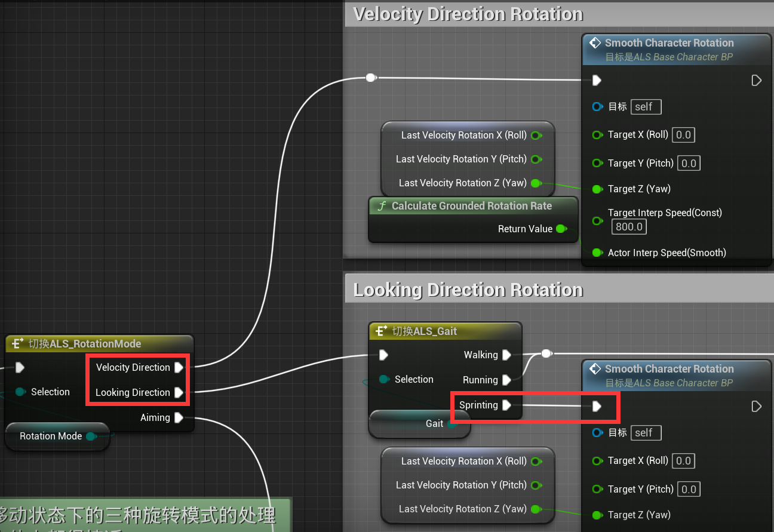
Task: Click Target X (Roll) 0.0 field in Velocity Direction group
Action: (x=684, y=135)
